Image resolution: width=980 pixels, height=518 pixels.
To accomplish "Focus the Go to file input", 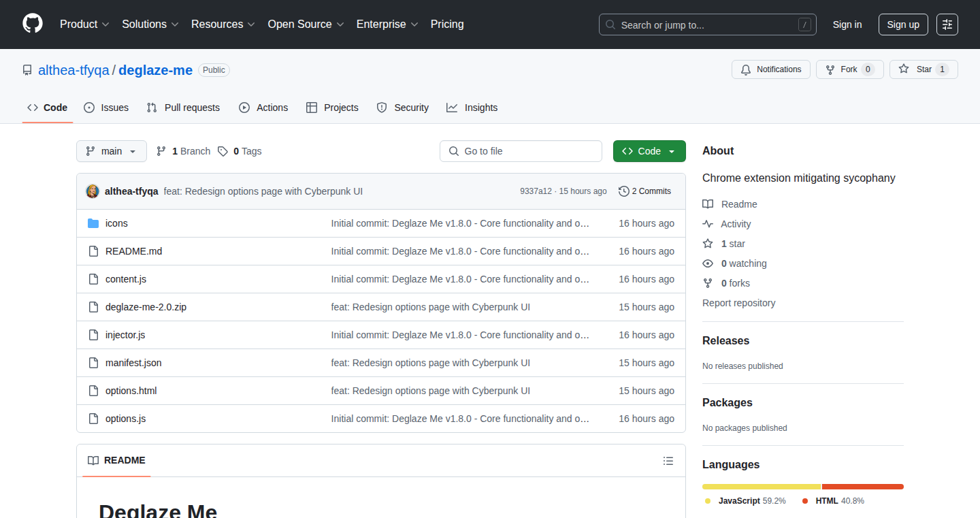I will click(x=521, y=151).
